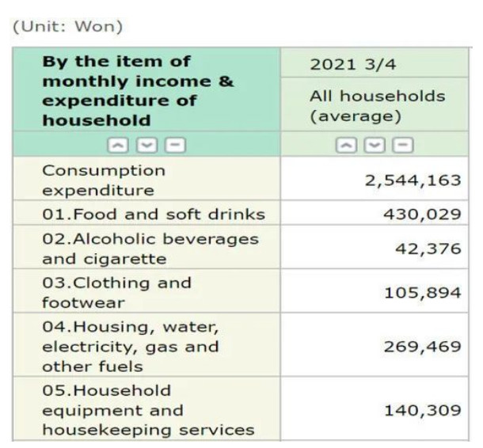Image resolution: width=483 pixels, height=448 pixels.
Task: Sort item column descending with down arrow
Action: [x=146, y=145]
